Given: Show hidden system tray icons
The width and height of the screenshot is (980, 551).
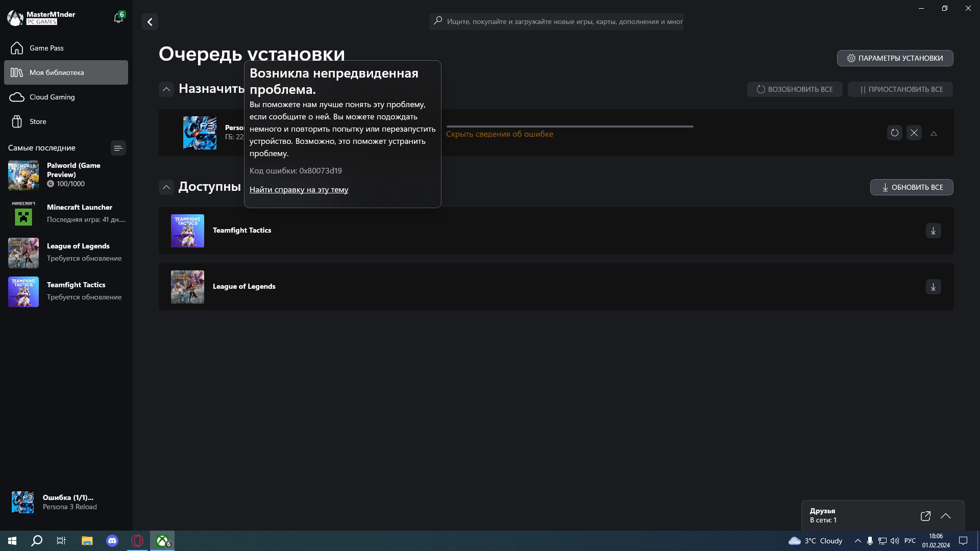Looking at the screenshot, I should pos(857,541).
